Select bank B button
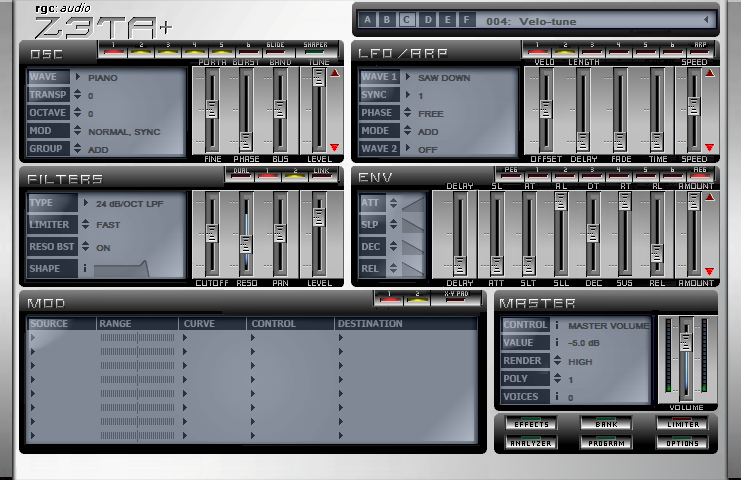Viewport: 741px width, 480px height. coord(387,20)
